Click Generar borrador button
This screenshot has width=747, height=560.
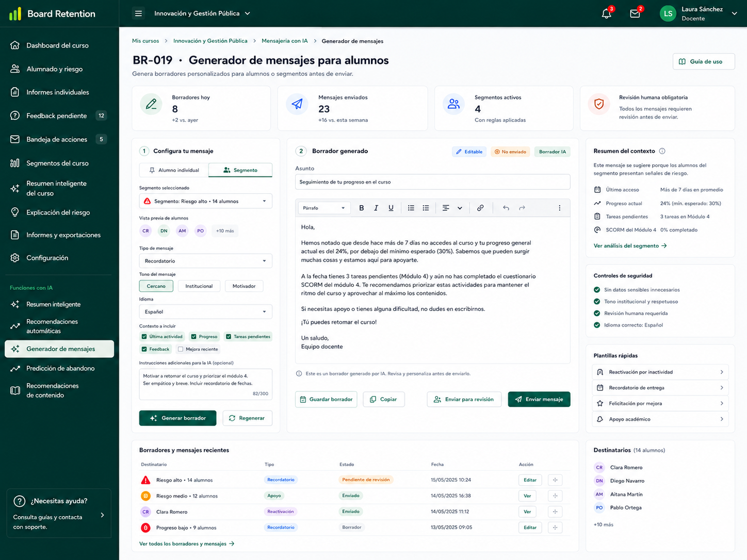coord(178,418)
